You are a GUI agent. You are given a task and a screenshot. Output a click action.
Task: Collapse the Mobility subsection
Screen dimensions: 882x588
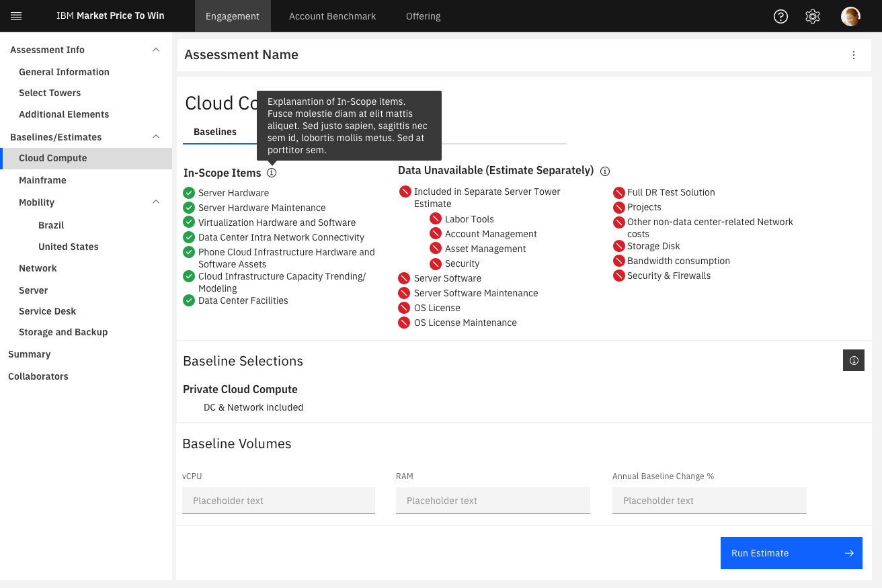tap(156, 202)
